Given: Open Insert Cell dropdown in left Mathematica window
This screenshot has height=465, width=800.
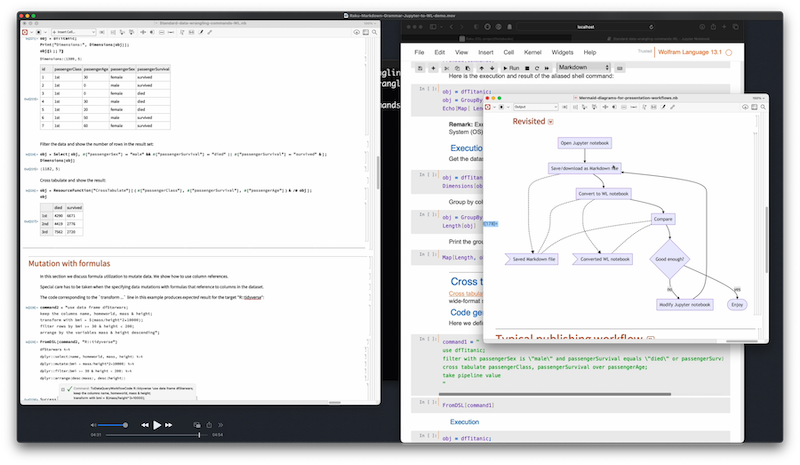Looking at the screenshot, I should point(73,32).
